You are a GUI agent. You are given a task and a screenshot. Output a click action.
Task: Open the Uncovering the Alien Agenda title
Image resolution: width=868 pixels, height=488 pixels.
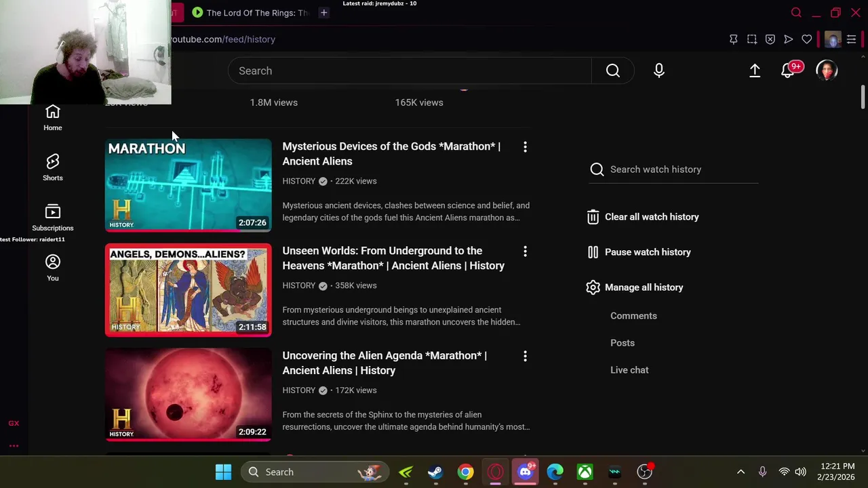coord(384,363)
